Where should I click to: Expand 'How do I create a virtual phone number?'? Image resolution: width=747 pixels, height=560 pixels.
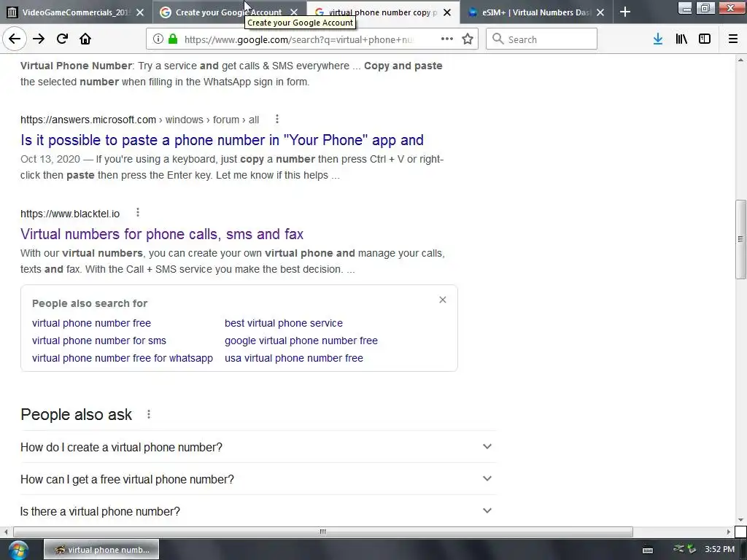258,447
